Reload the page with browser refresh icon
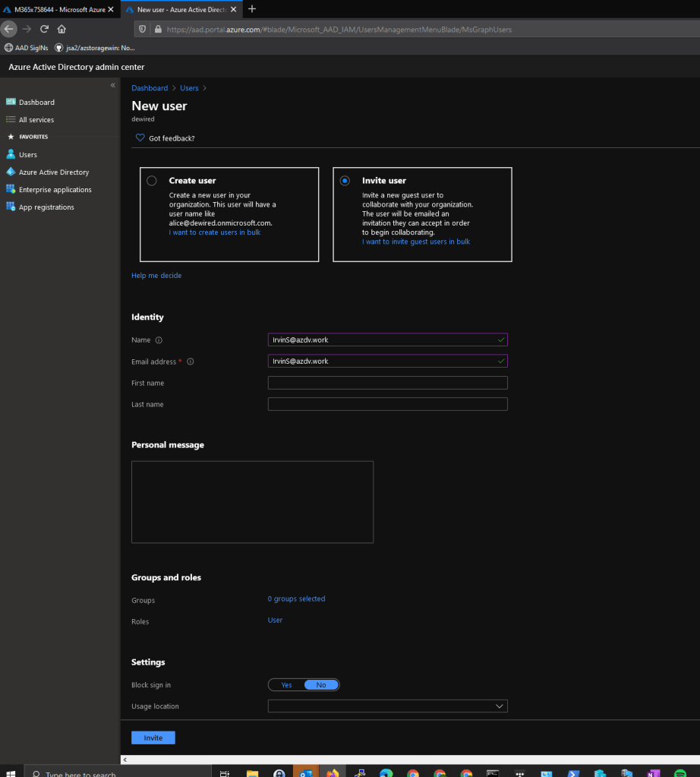700x777 pixels. click(x=44, y=29)
